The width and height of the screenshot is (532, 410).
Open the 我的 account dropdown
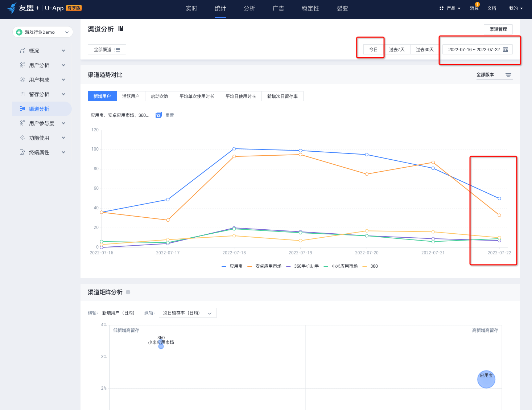click(516, 8)
